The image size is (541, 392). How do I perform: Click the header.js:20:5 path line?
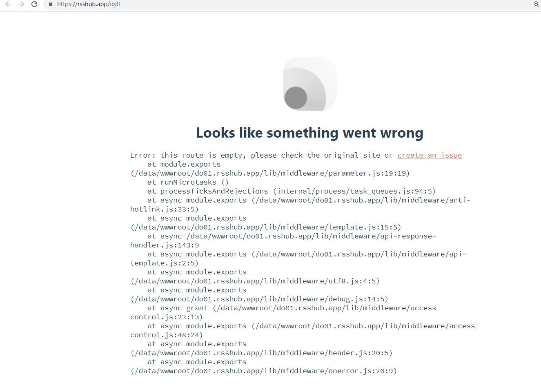click(x=261, y=353)
